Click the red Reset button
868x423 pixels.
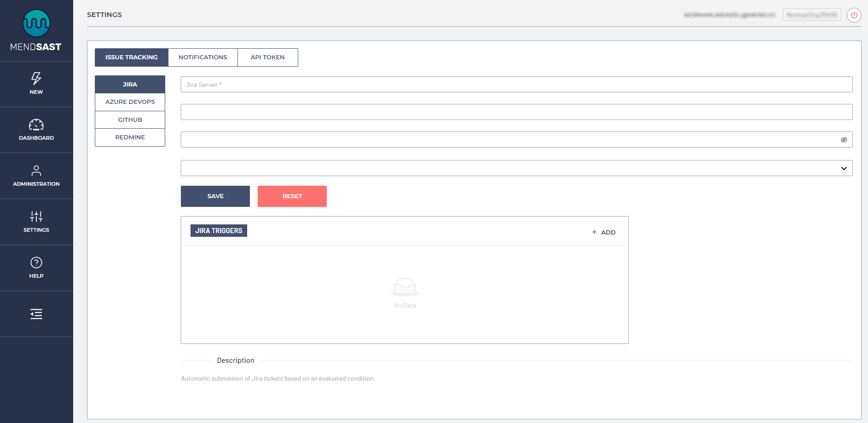292,196
